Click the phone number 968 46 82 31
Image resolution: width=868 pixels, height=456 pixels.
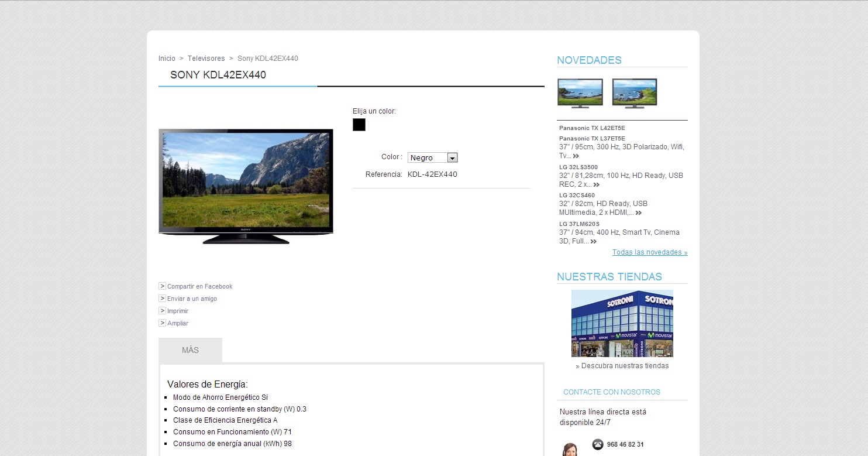pos(625,444)
